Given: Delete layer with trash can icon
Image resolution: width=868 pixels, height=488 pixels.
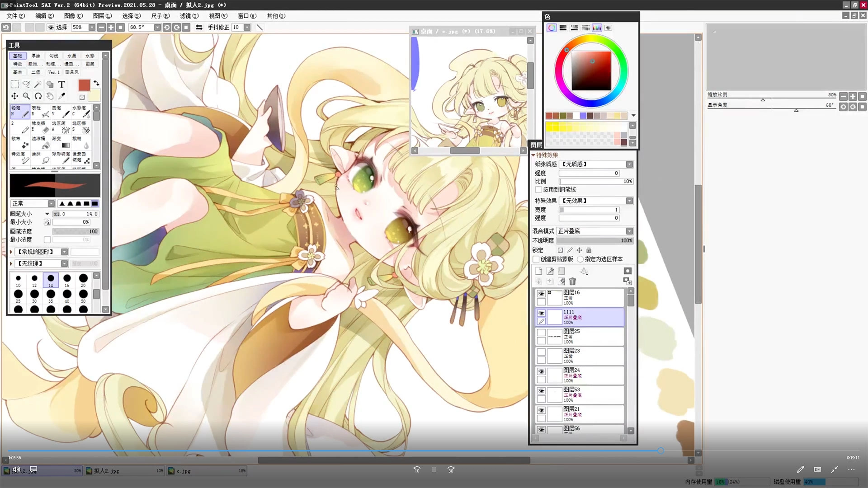Looking at the screenshot, I should coord(572,281).
